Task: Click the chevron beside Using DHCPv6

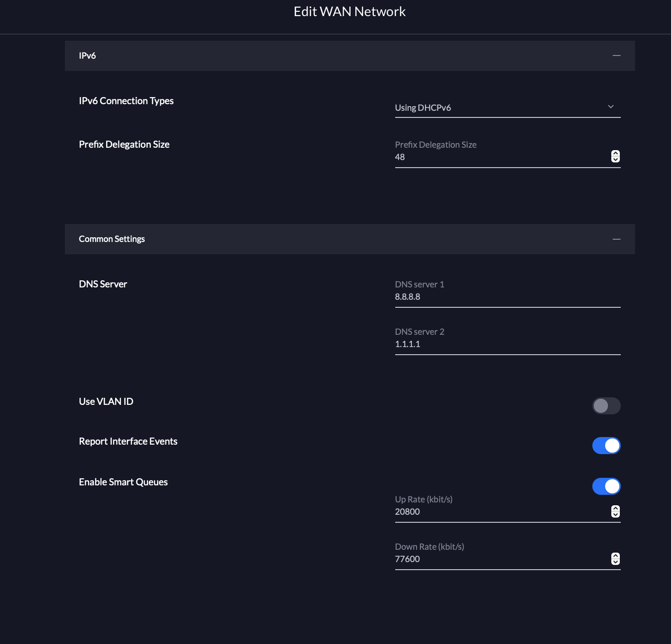Action: 611,107
